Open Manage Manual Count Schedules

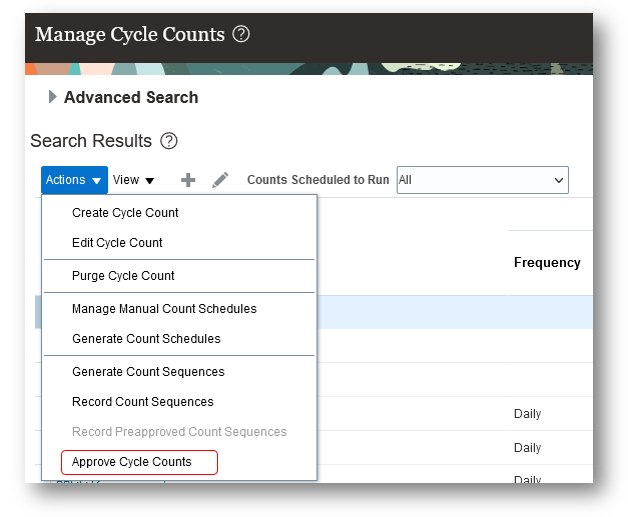[164, 309]
